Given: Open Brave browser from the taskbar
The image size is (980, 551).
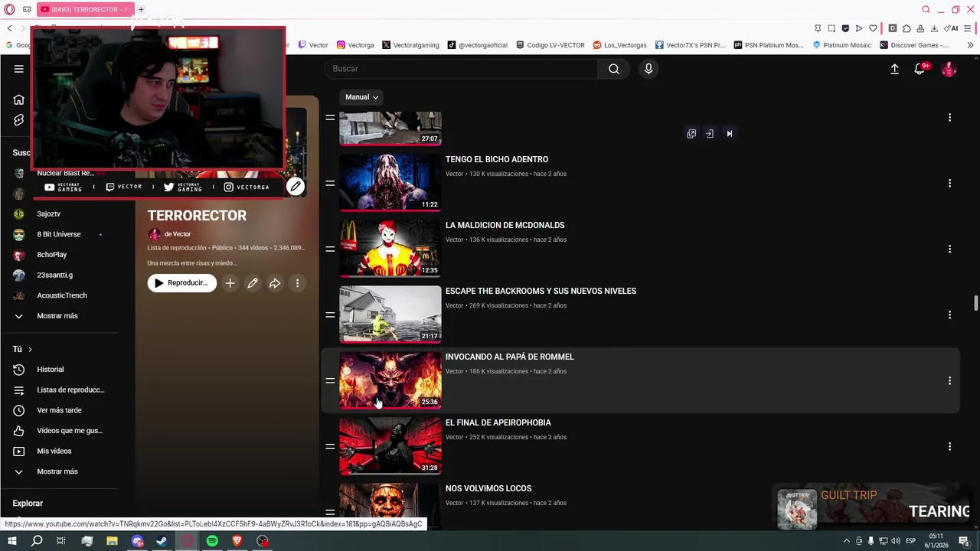Looking at the screenshot, I should (237, 541).
